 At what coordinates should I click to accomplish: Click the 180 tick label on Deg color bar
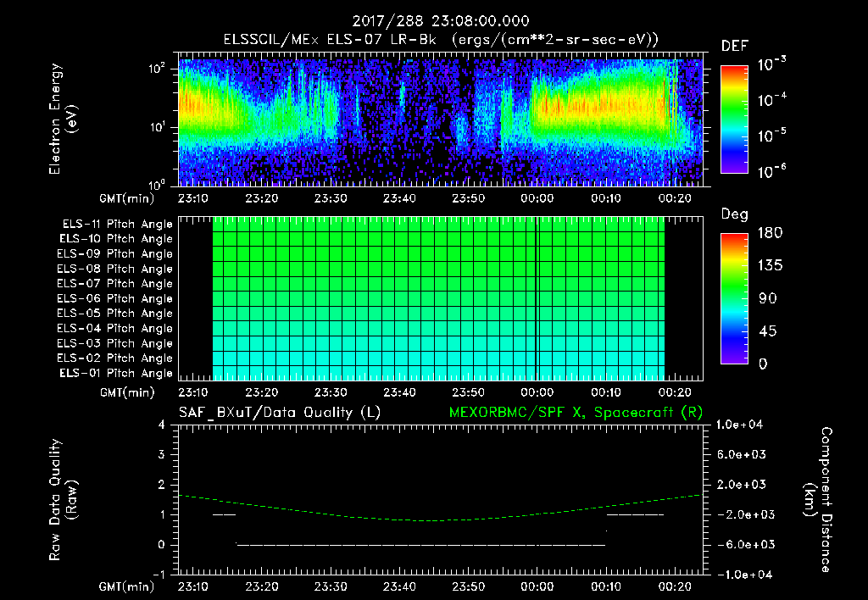click(x=770, y=233)
